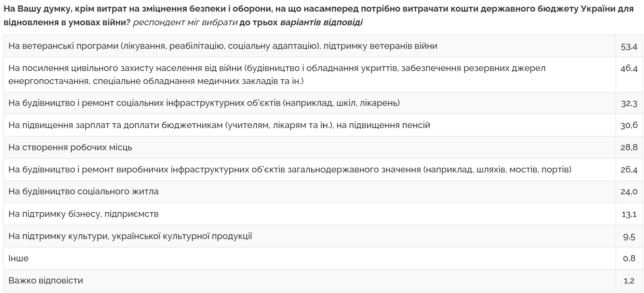The image size is (644, 293).
Task: Select the salaries and pensions increase row
Action: (219, 125)
